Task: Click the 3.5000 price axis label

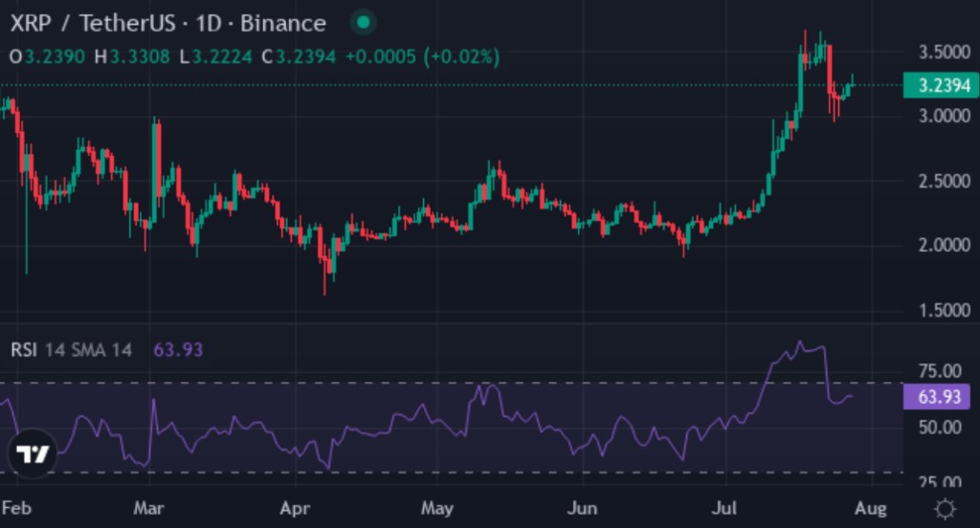Action: tap(944, 52)
